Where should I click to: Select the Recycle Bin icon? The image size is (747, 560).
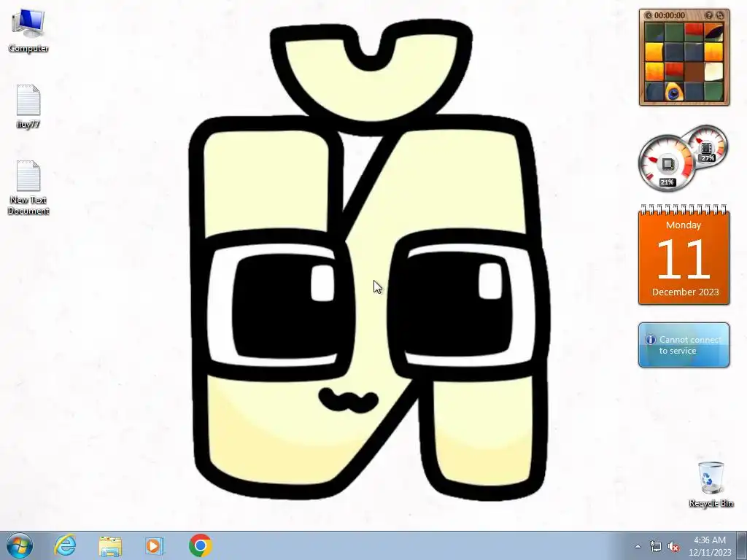tap(711, 484)
